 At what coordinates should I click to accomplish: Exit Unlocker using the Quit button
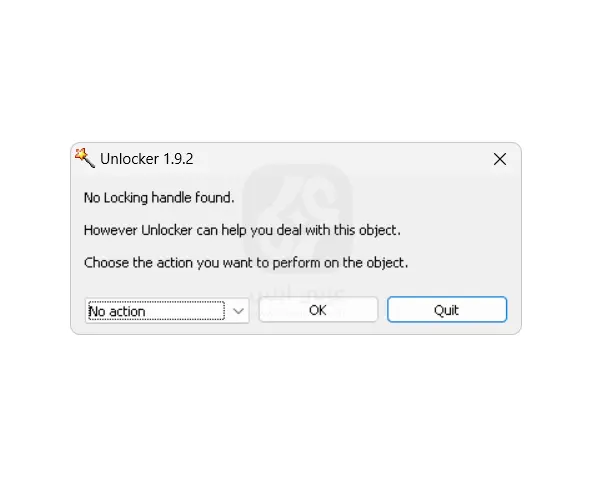tap(447, 310)
